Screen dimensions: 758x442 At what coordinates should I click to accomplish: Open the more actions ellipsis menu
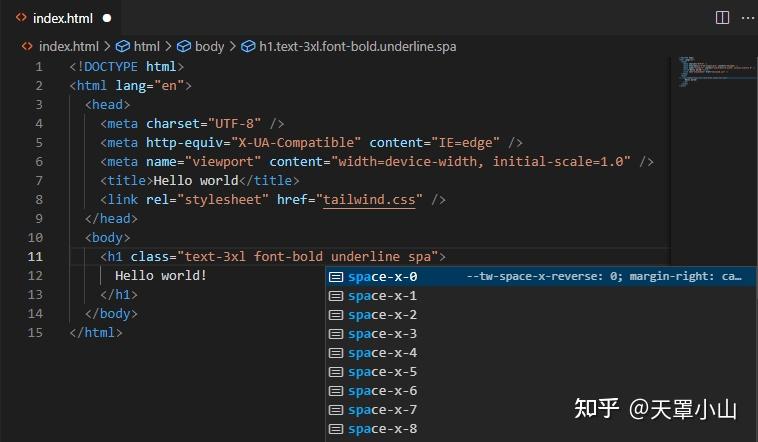[x=748, y=18]
